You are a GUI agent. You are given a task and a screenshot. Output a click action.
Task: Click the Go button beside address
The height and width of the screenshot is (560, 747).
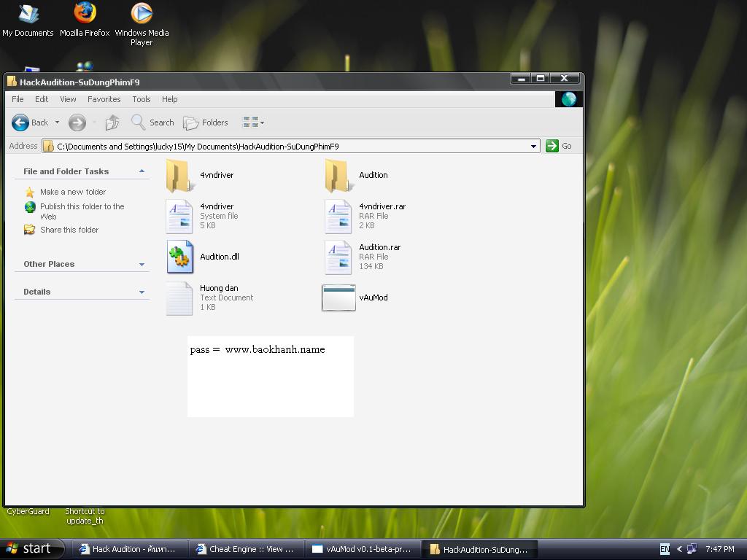[x=559, y=146]
